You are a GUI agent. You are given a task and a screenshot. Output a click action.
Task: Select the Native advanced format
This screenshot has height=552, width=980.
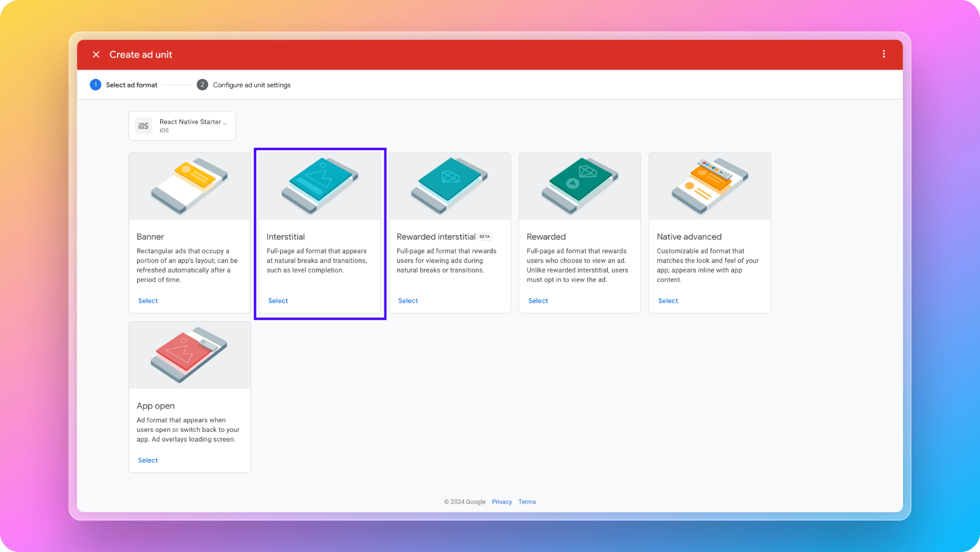[x=668, y=300]
